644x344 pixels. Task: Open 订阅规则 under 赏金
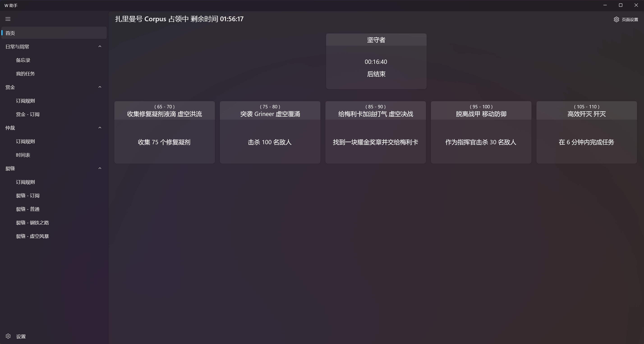[x=25, y=101]
